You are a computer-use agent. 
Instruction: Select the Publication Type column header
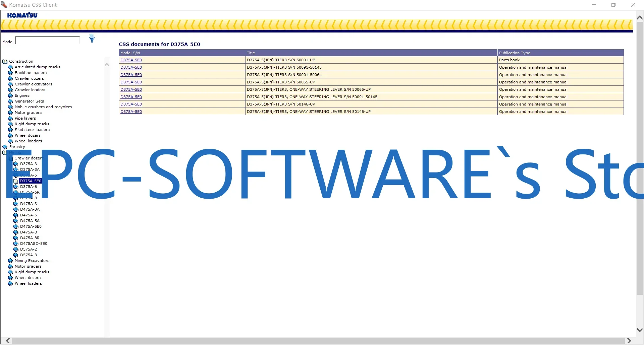pos(515,53)
